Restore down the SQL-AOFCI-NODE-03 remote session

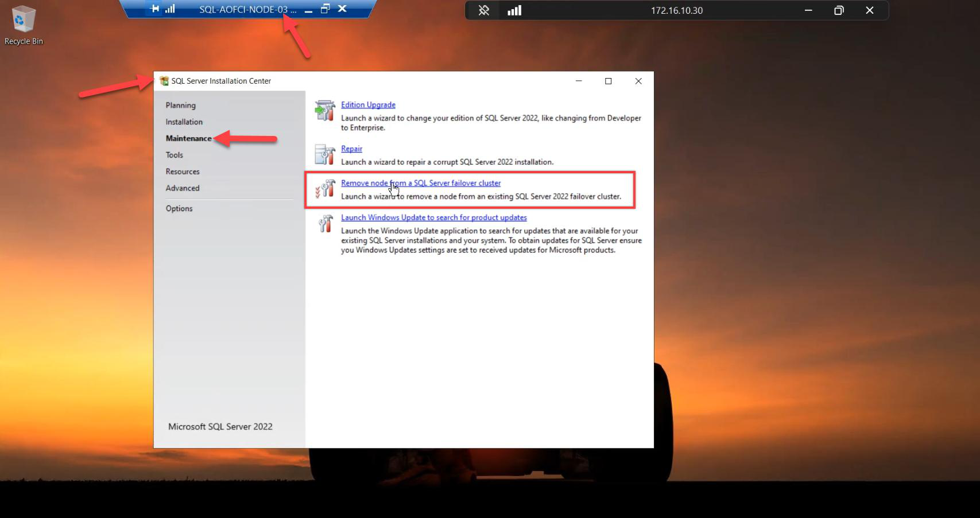click(325, 9)
